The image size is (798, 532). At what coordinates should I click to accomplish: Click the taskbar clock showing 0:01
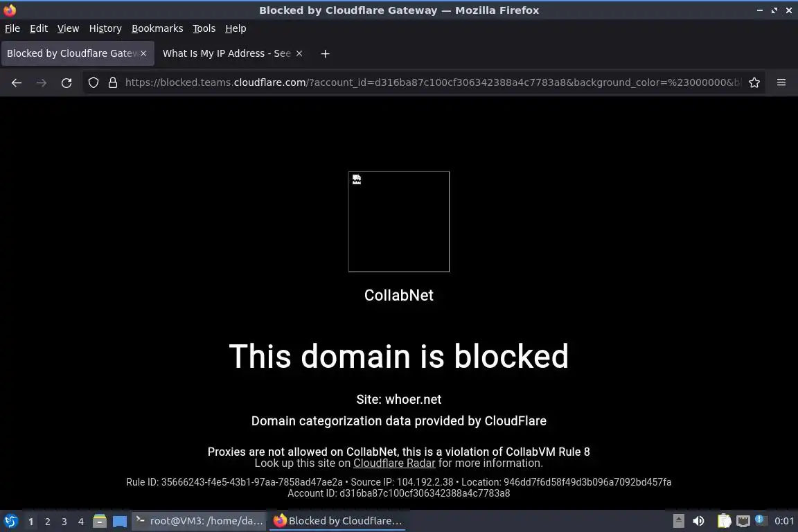(783, 521)
